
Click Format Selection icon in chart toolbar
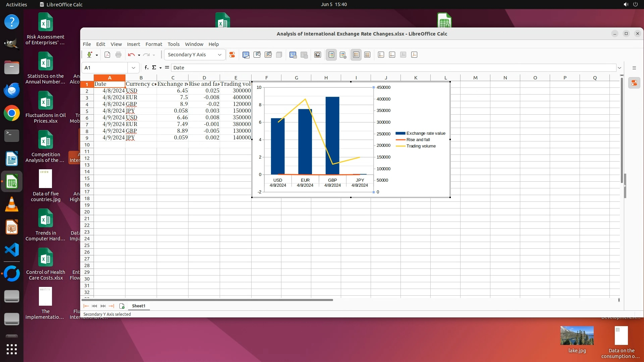tap(232, 55)
